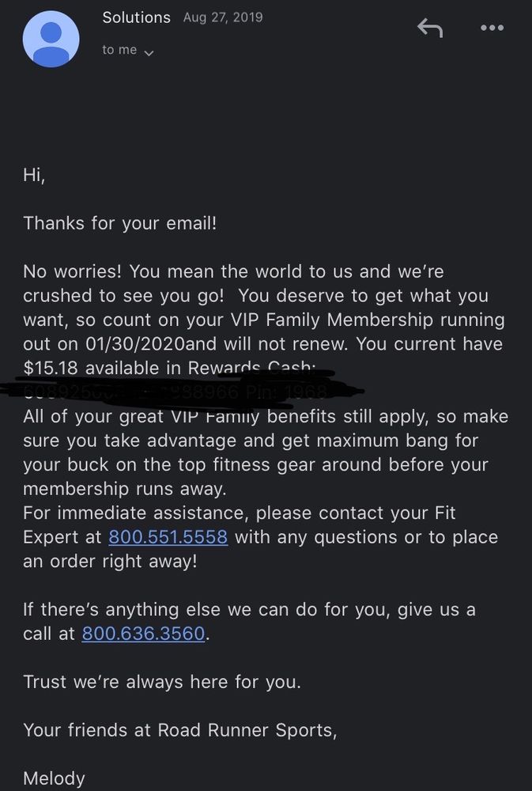The image size is (532, 791).
Task: Click the "Thanks for your email!" line
Action: pyautogui.click(x=119, y=224)
